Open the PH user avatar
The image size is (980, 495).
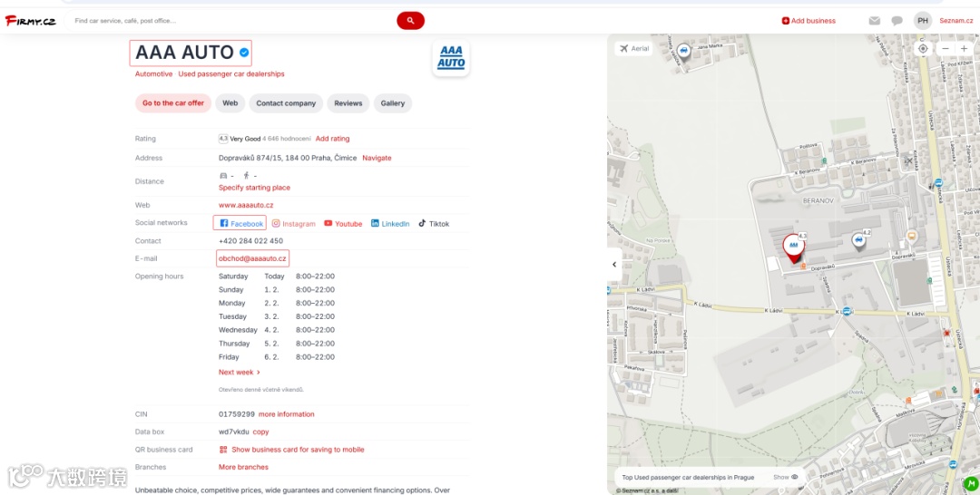click(923, 21)
